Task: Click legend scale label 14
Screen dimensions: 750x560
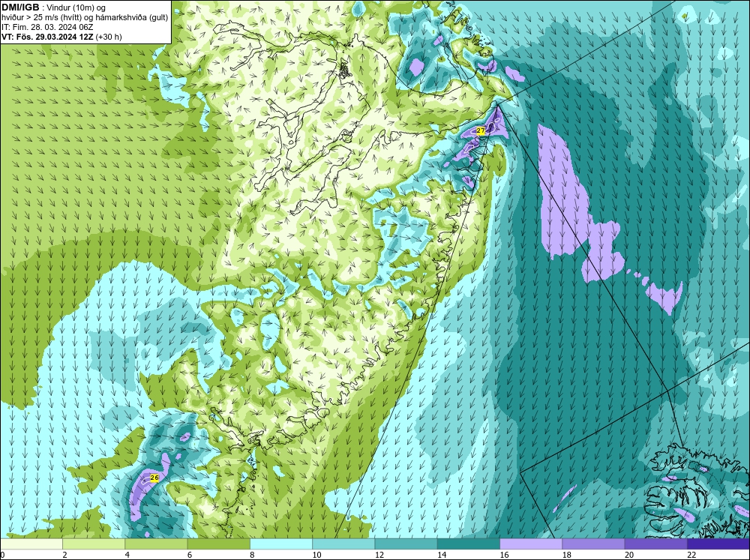Action: 442,555
